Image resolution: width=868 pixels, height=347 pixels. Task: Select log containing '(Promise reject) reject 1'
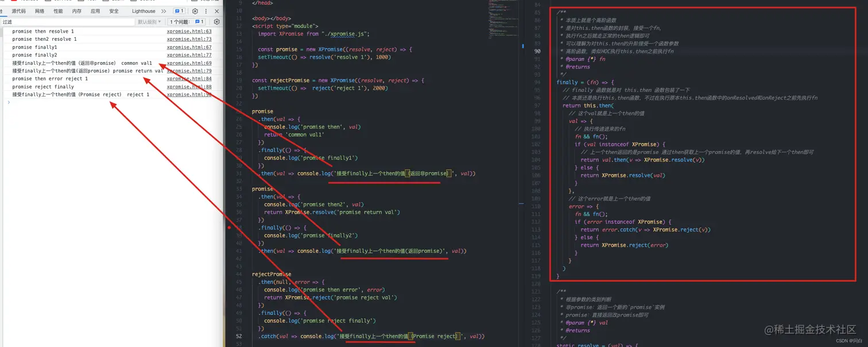pos(80,95)
